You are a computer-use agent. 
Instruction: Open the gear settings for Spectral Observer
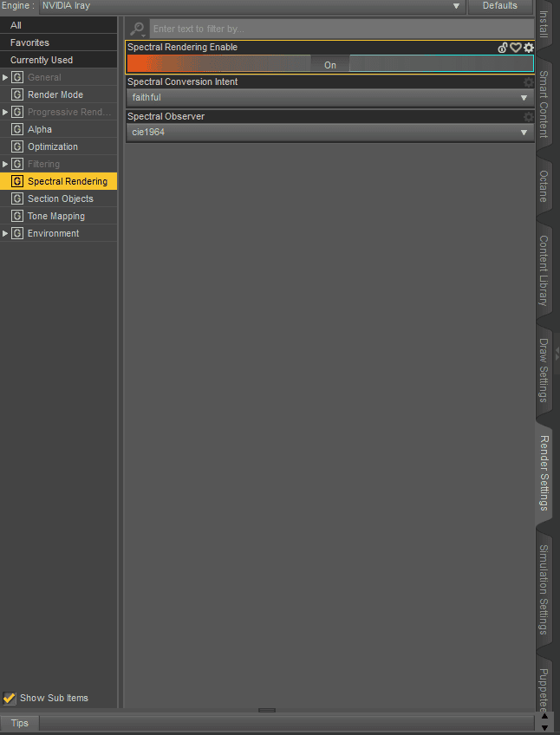(x=529, y=117)
